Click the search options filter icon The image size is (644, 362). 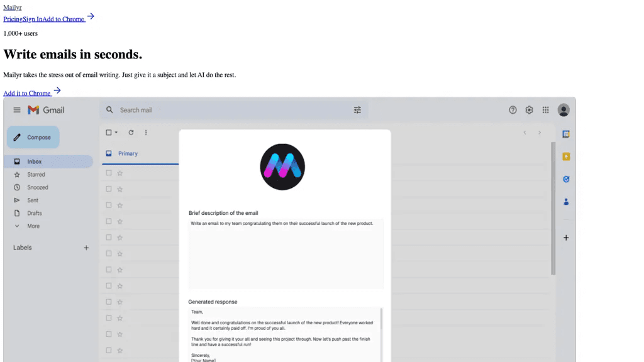point(357,110)
